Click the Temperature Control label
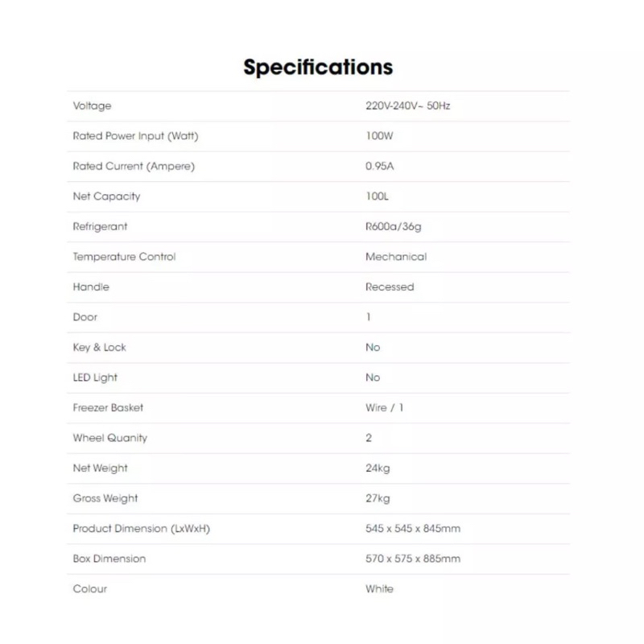 coord(124,257)
